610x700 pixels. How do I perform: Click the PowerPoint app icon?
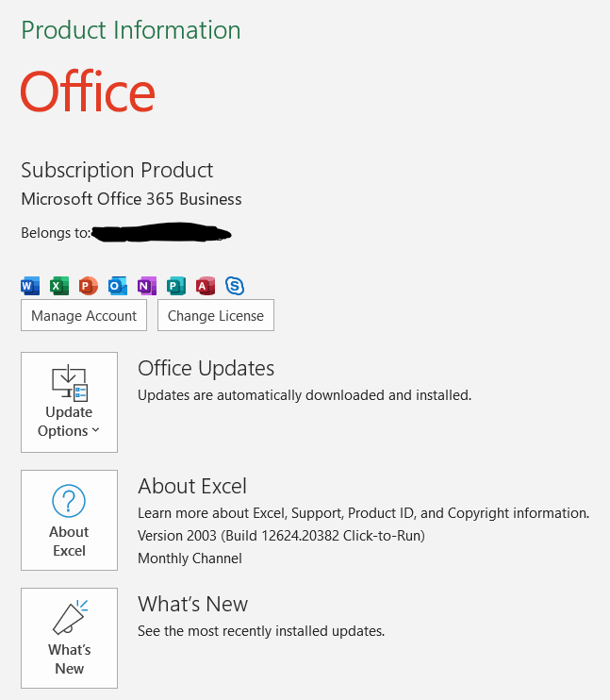click(x=89, y=286)
